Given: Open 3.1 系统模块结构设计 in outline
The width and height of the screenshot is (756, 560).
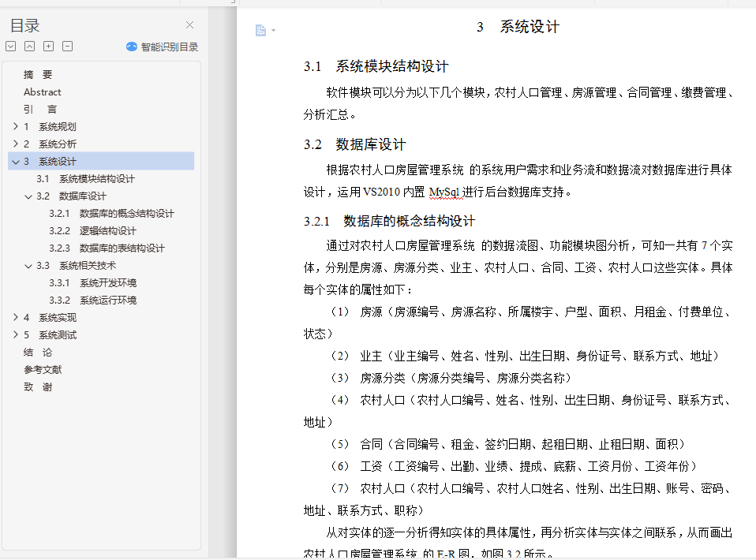Looking at the screenshot, I should [x=85, y=179].
